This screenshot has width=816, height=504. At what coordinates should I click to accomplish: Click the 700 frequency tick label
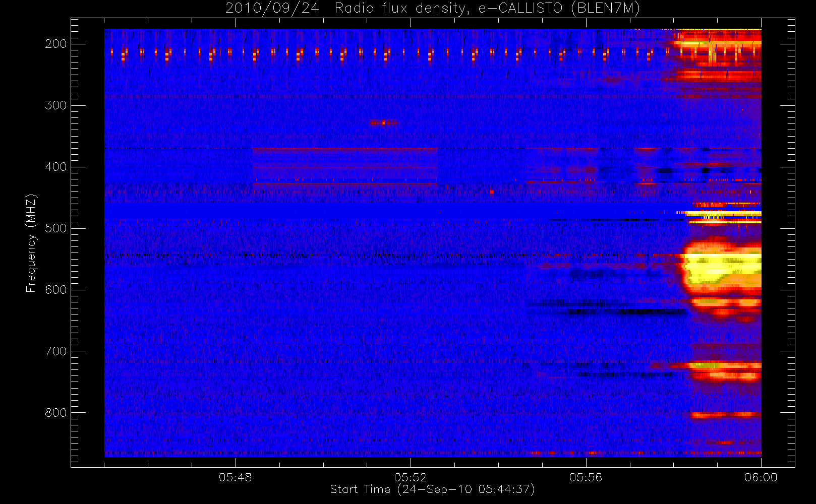pyautogui.click(x=56, y=351)
